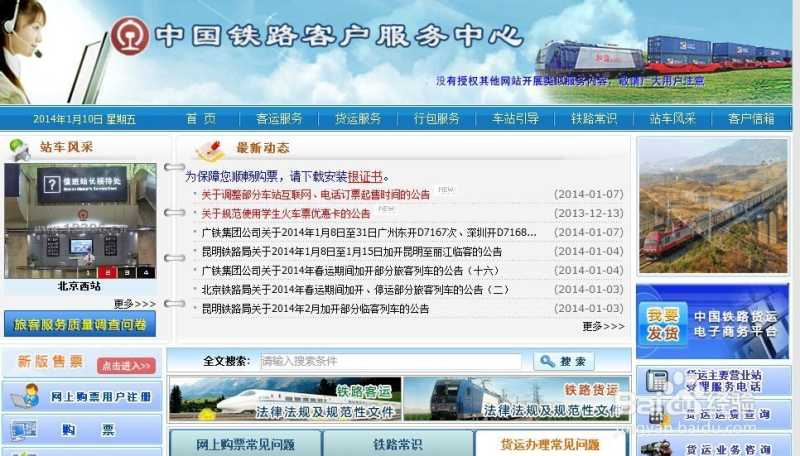Click the user registration person icon
Image resolution: width=800 pixels, height=456 pixels.
(x=25, y=397)
